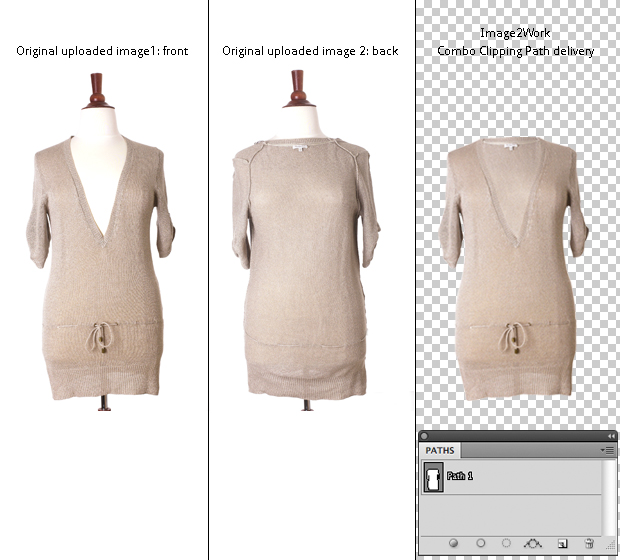This screenshot has width=620, height=560.
Task: Click the Paths panel vertical scrollbar
Action: click(x=607, y=498)
